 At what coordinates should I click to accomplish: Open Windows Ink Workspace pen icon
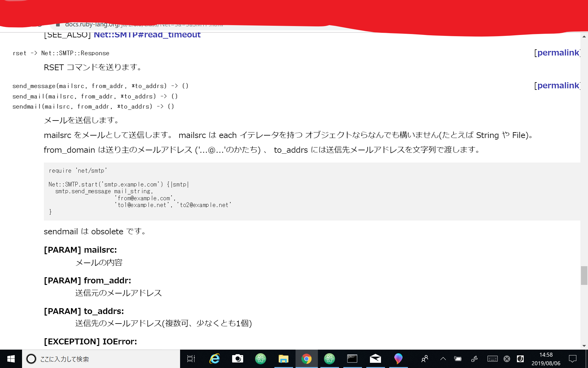(474, 358)
